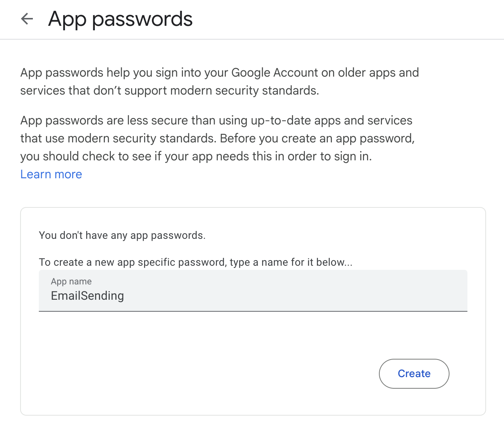This screenshot has height=444, width=504.
Task: Select the 'App passwords' page heading
Action: pyautogui.click(x=120, y=19)
